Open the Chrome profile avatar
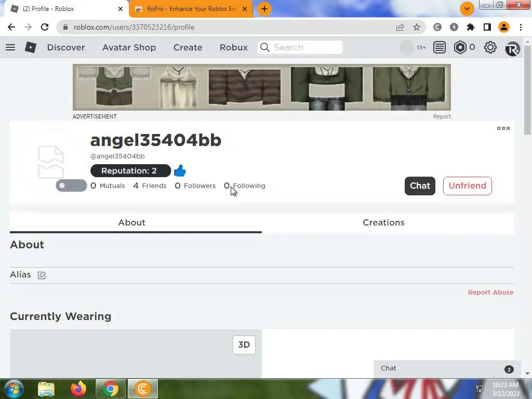Screen dimensions: 532x399 coord(504,27)
